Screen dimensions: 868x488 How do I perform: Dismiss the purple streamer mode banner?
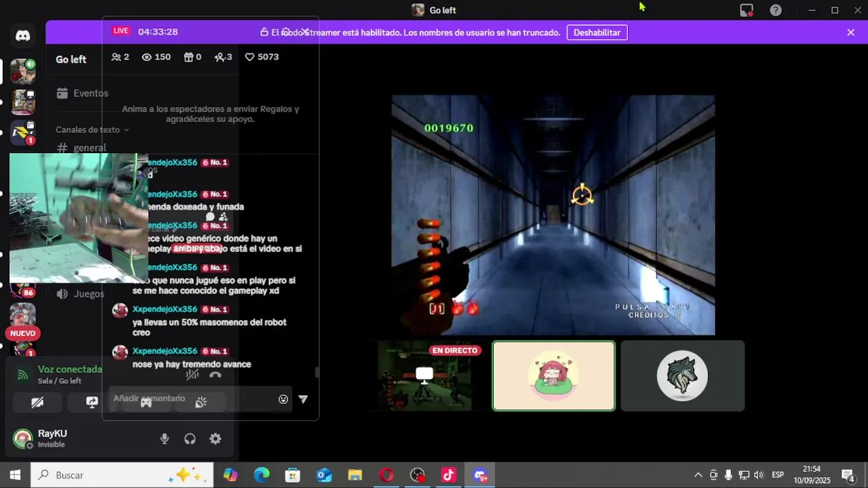(x=850, y=32)
